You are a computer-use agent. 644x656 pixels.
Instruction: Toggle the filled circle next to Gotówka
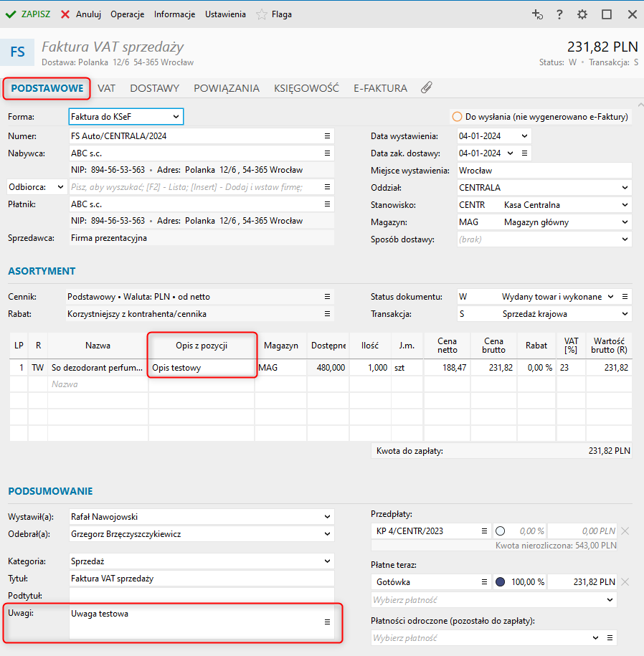click(x=501, y=581)
